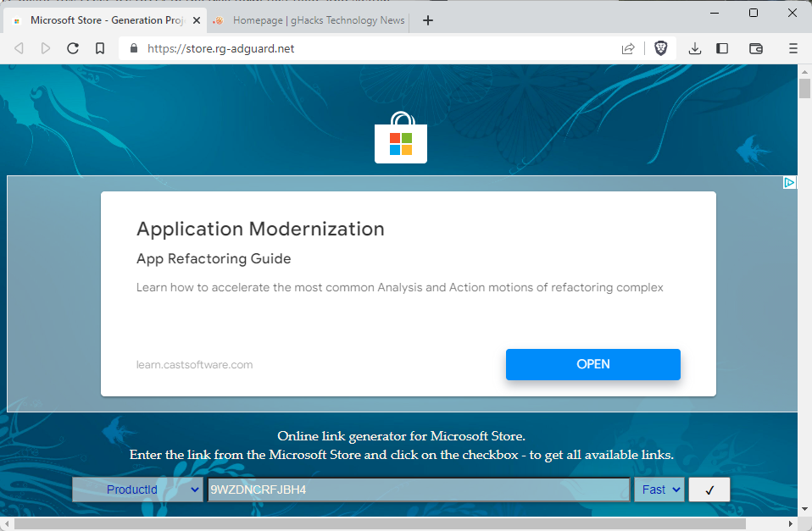The height and width of the screenshot is (531, 812).
Task: Go forward with the browser forward arrow
Action: (x=46, y=48)
